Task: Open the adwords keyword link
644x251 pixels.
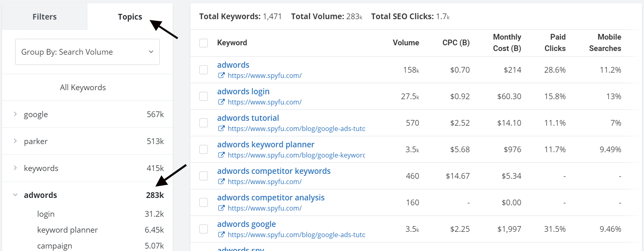Action: pyautogui.click(x=233, y=65)
